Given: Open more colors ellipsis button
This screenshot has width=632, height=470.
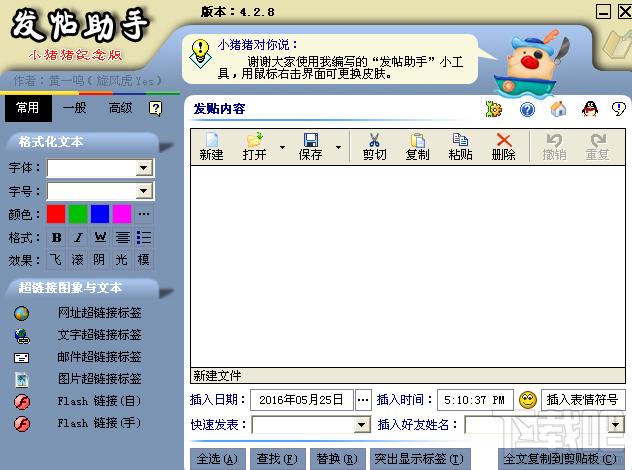Looking at the screenshot, I should (144, 214).
